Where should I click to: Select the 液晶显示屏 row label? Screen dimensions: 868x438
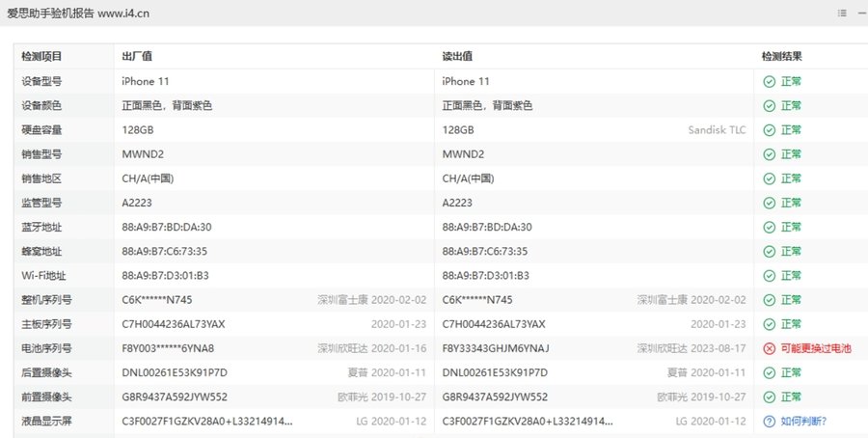[46, 422]
